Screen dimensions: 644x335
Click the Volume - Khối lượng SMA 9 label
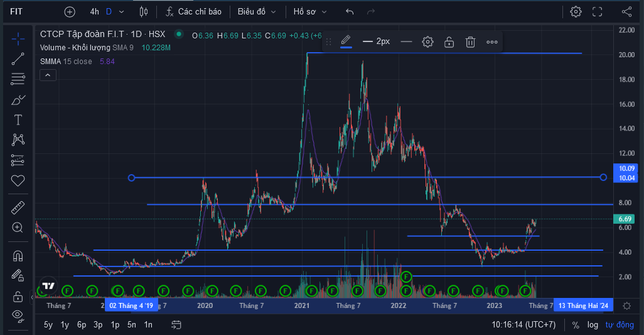tap(87, 48)
